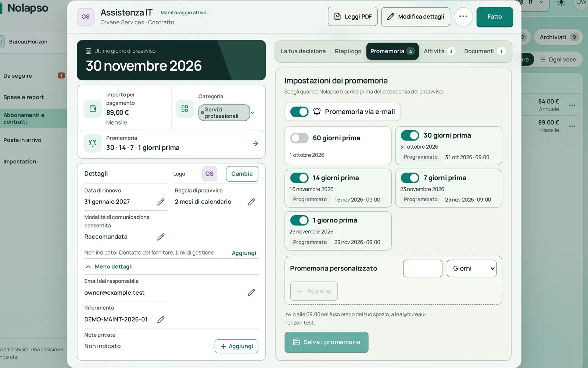Open the three-dots more actions menu

(x=463, y=17)
